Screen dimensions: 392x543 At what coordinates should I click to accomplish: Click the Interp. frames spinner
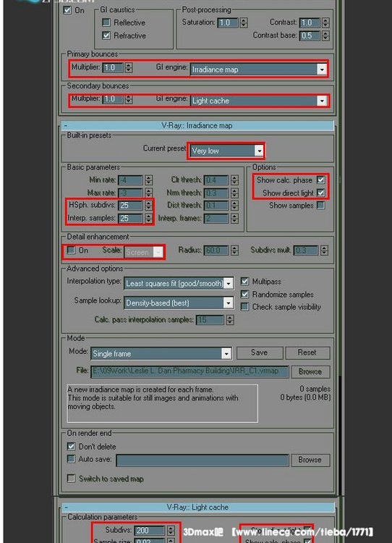(234, 218)
